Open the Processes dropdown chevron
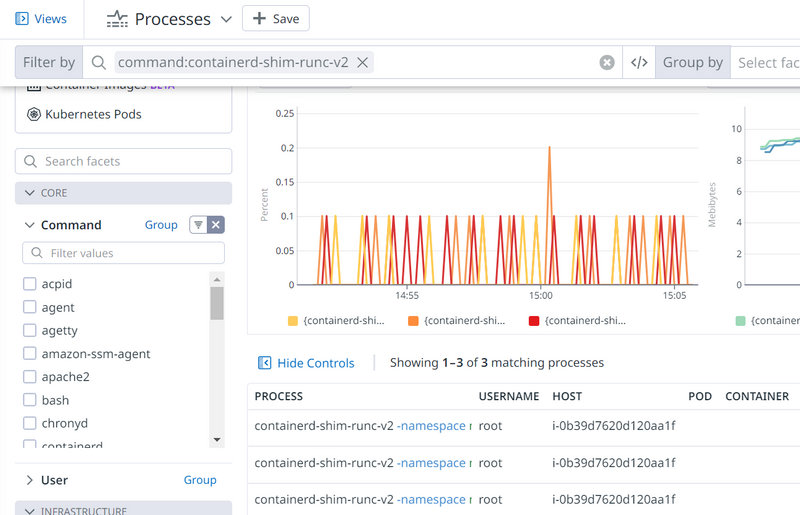This screenshot has width=800, height=515. (x=226, y=19)
